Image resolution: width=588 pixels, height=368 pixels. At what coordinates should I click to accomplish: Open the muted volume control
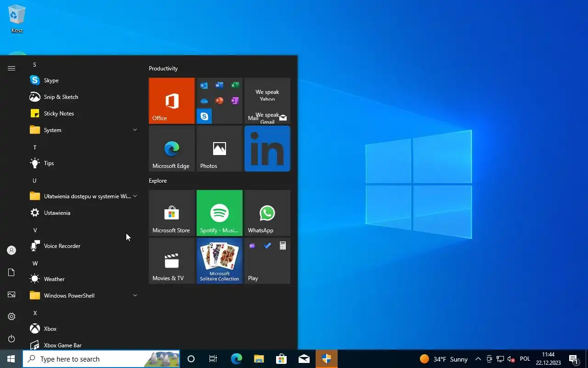pyautogui.click(x=511, y=359)
